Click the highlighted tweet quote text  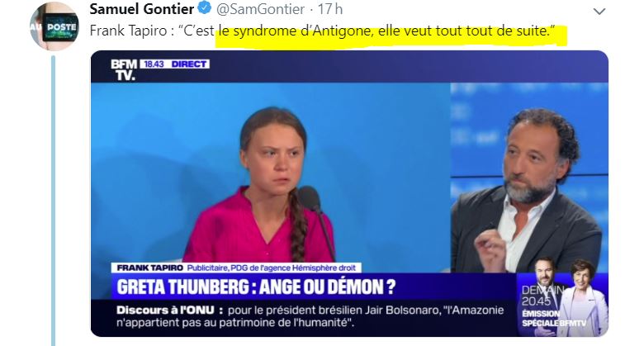click(392, 31)
